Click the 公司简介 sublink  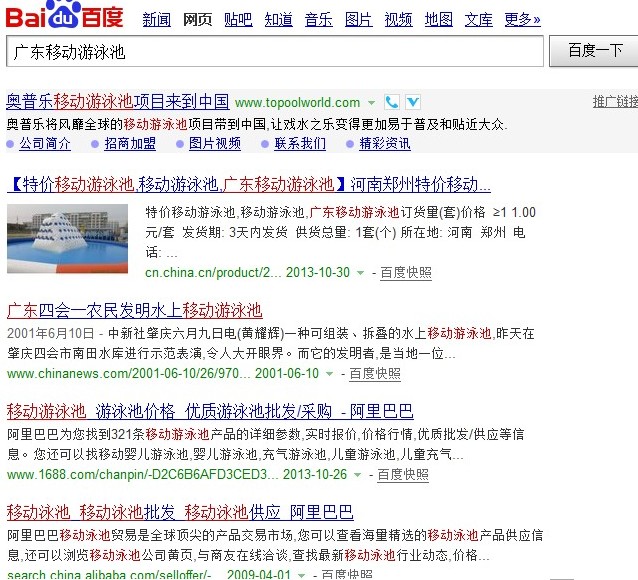(45, 144)
